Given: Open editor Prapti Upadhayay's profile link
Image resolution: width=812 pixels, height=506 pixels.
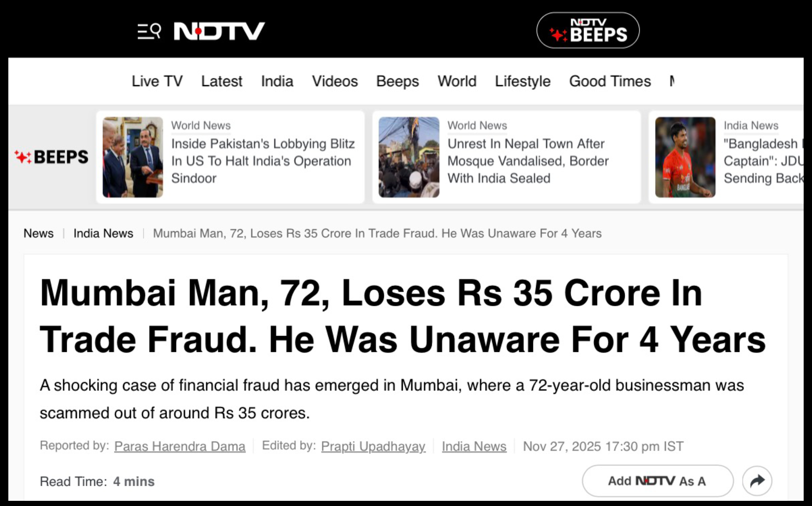Looking at the screenshot, I should pos(373,446).
